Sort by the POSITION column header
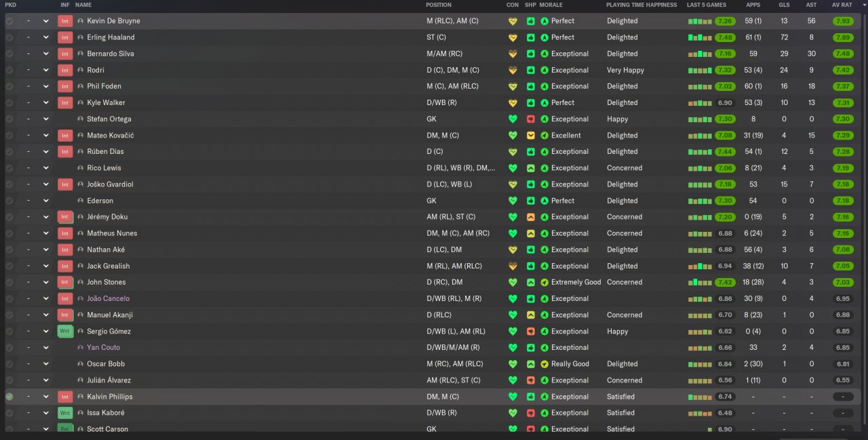The width and height of the screenshot is (868, 440). (439, 5)
